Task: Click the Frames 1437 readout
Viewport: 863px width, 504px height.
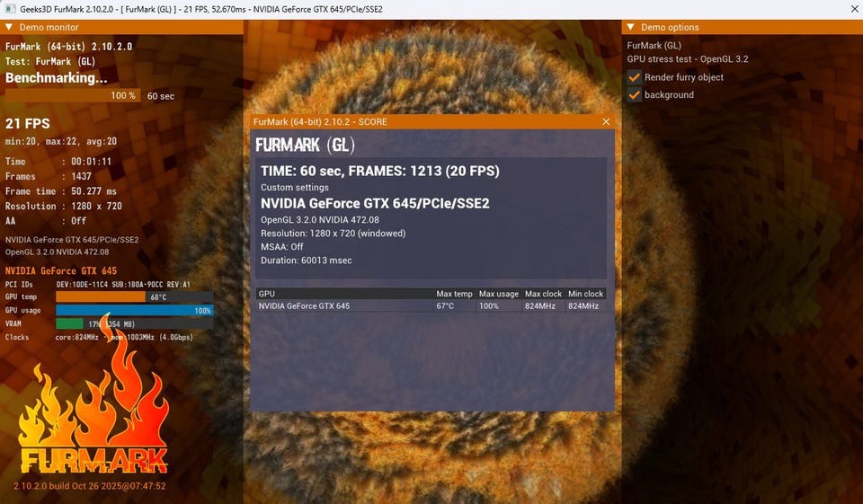Action: [x=49, y=176]
